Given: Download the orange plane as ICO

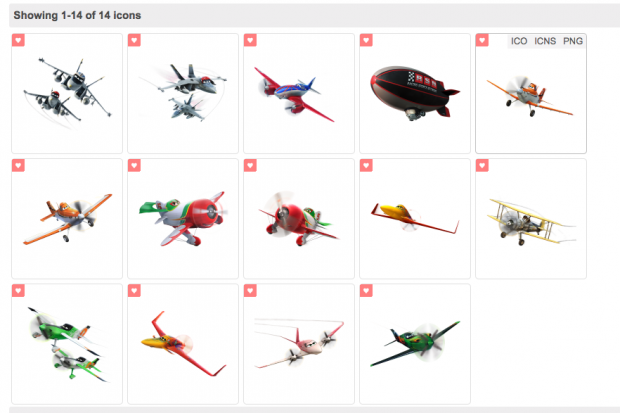Looking at the screenshot, I should (519, 41).
